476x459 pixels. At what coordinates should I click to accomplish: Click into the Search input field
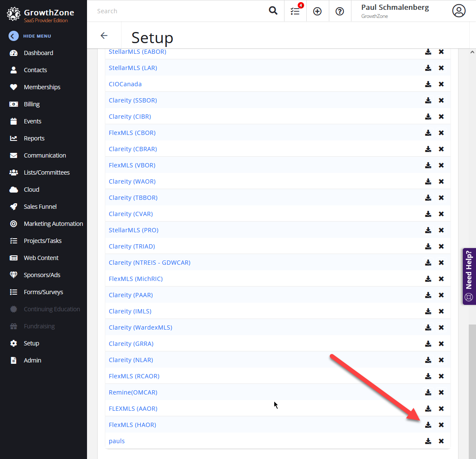(x=179, y=11)
